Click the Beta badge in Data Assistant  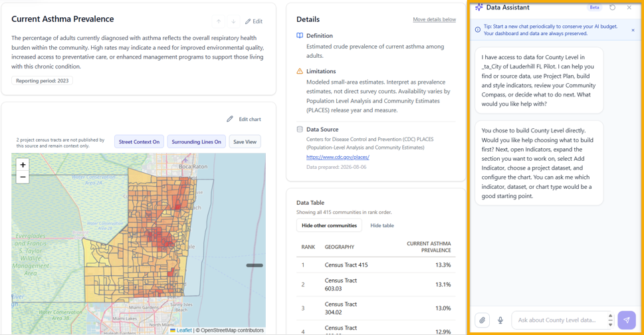pos(594,7)
